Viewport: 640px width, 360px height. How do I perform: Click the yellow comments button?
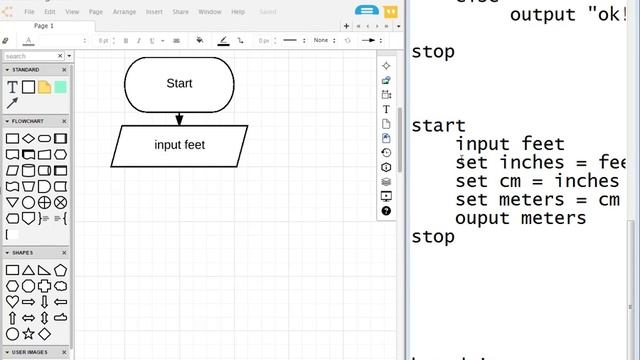390,11
